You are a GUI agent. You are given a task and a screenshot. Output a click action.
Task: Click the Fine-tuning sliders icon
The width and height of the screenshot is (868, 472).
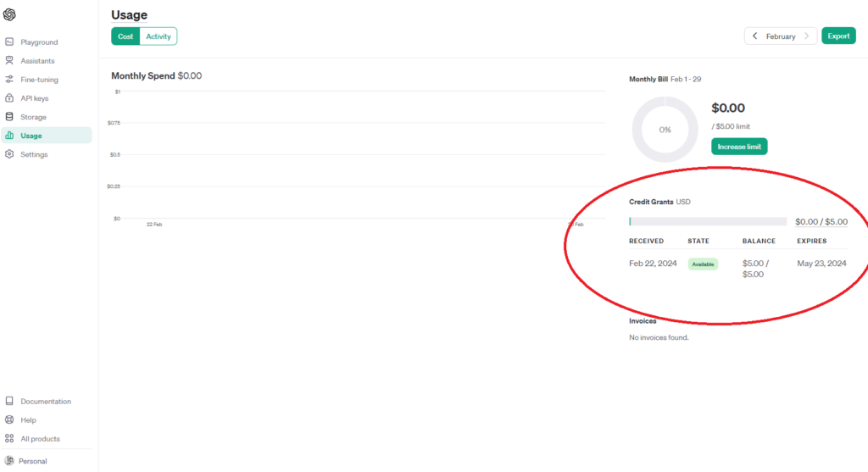(9, 79)
